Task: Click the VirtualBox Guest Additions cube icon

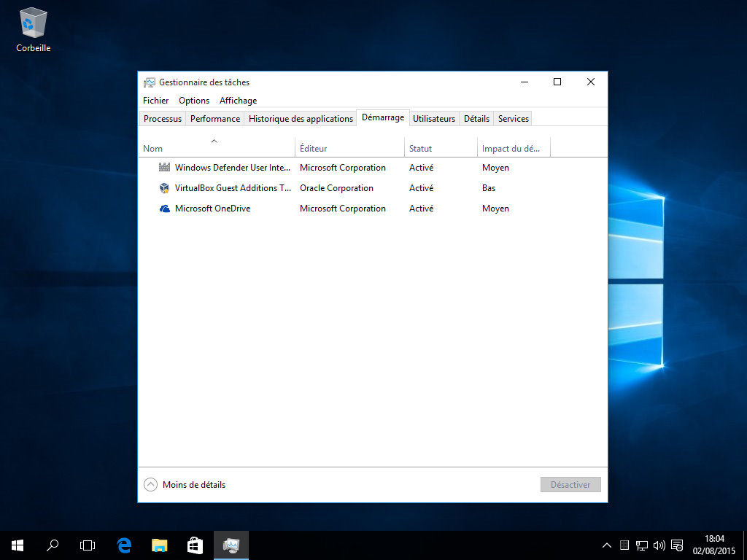Action: (x=164, y=188)
